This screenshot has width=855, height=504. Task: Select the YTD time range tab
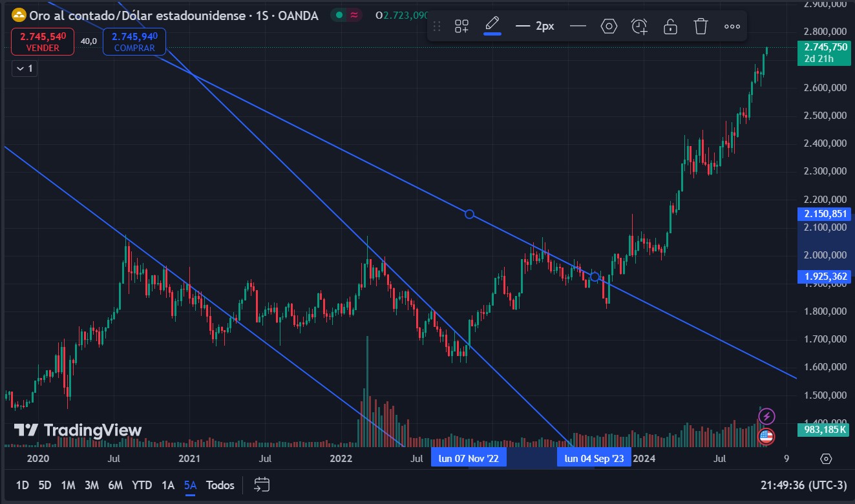coord(142,485)
